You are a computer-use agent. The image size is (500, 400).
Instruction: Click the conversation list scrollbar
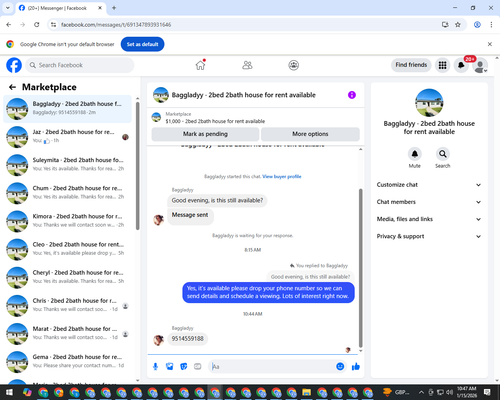138,166
